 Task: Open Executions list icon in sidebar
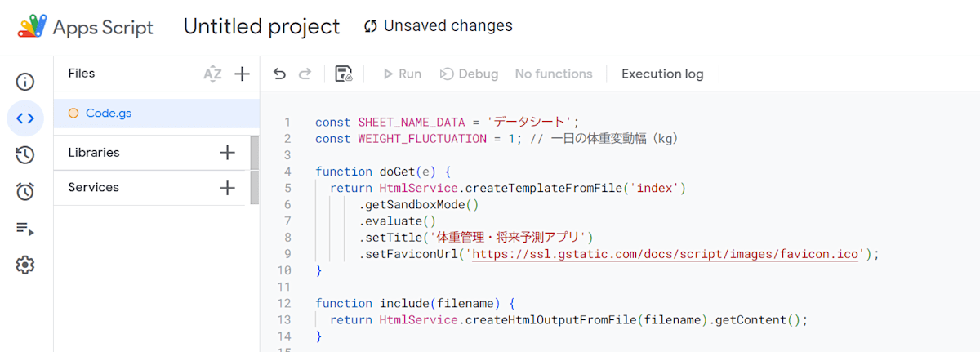click(x=25, y=229)
